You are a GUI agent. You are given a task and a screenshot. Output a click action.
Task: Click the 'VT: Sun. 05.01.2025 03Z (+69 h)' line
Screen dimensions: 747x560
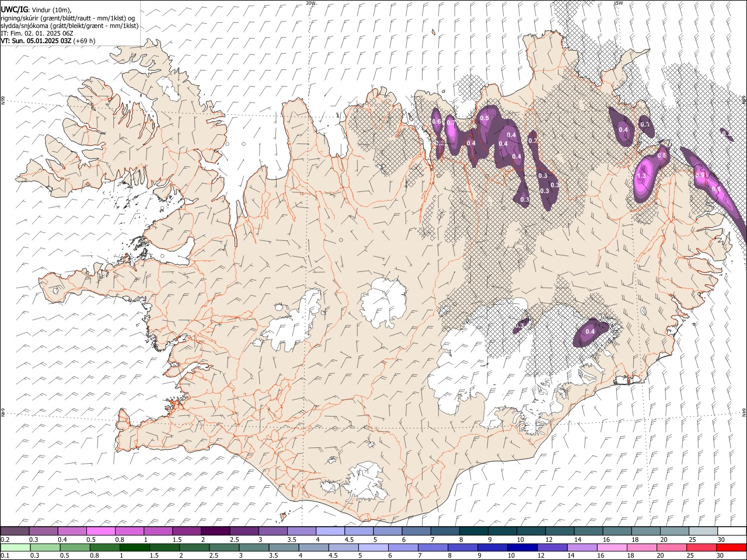coord(48,41)
